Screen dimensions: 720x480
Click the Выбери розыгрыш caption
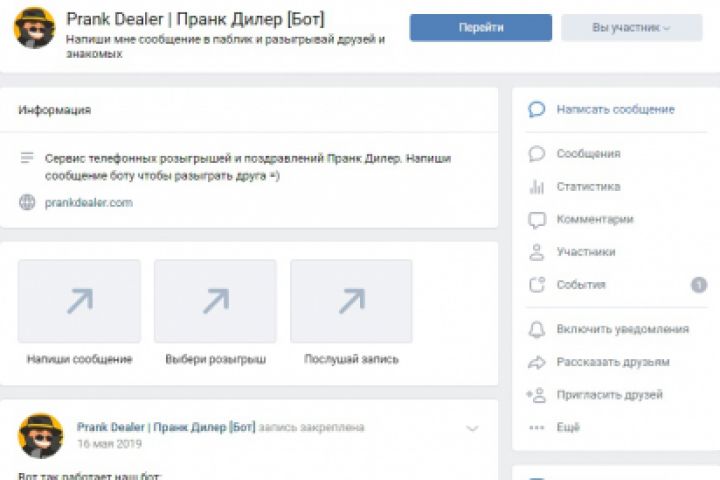click(x=215, y=359)
